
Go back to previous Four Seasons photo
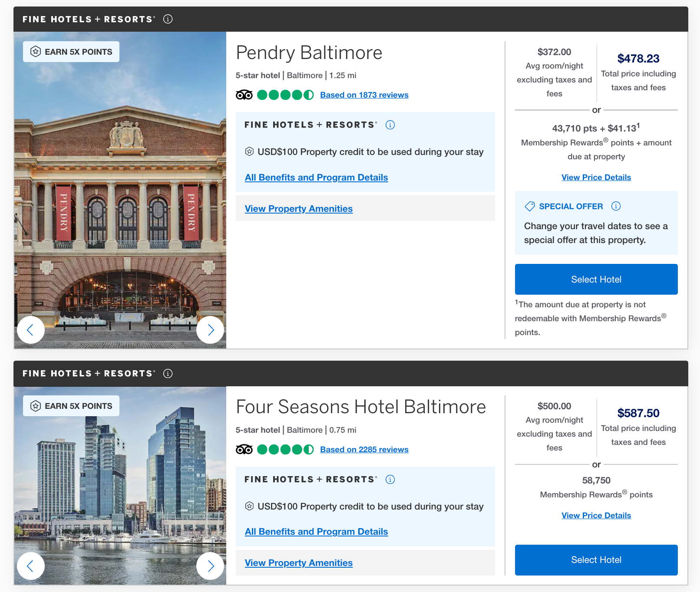tap(31, 566)
